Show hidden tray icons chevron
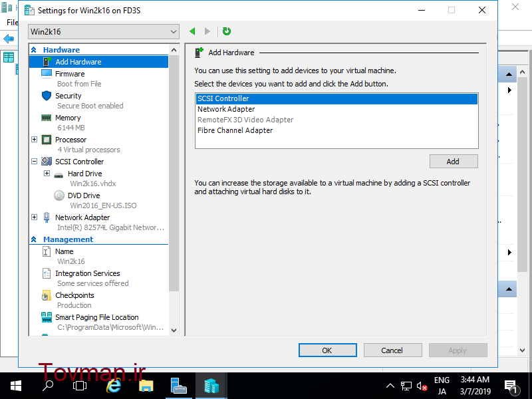 coord(390,386)
